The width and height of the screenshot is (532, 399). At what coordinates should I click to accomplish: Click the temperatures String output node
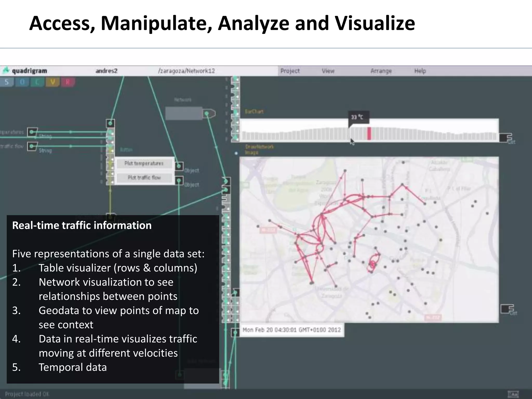[x=32, y=132]
